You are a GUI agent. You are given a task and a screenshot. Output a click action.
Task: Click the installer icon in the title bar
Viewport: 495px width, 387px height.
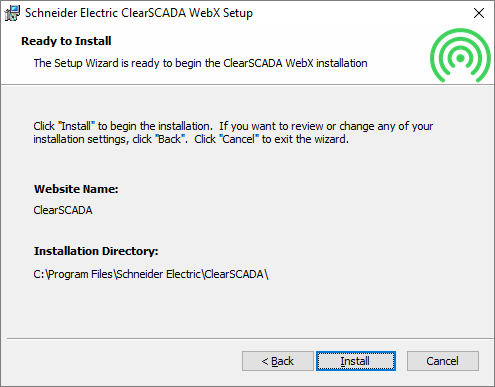pos(12,13)
